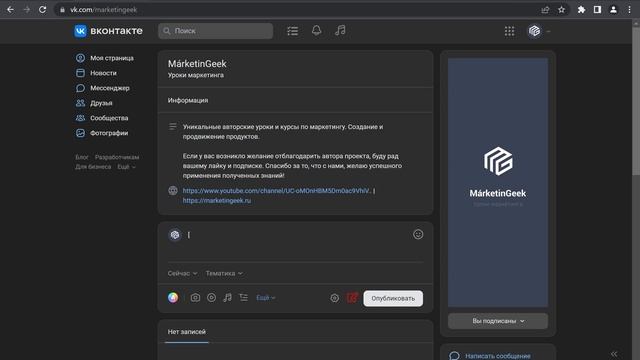This screenshot has width=640, height=360.
Task: Toggle the browser side panel
Action: (597, 10)
